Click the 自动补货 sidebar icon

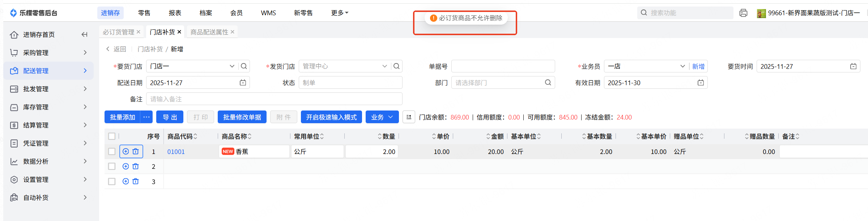tap(14, 197)
